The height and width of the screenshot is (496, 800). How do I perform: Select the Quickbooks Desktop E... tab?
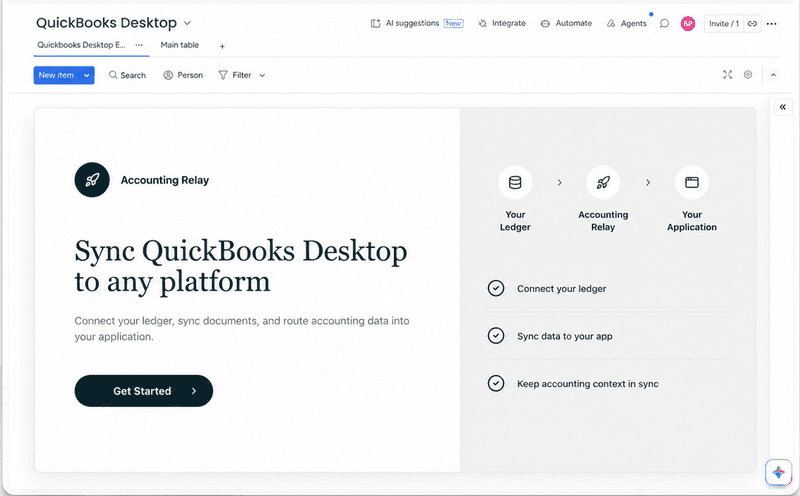coord(81,45)
